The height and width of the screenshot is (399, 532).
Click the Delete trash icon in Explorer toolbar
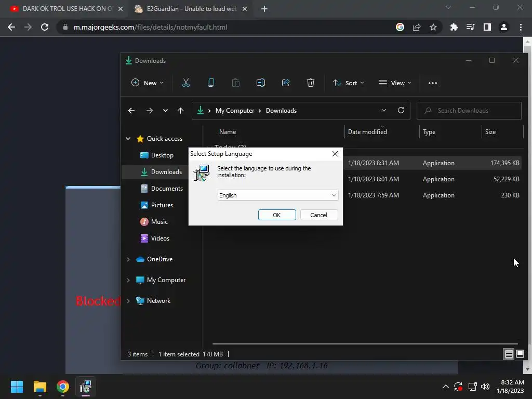click(x=311, y=83)
